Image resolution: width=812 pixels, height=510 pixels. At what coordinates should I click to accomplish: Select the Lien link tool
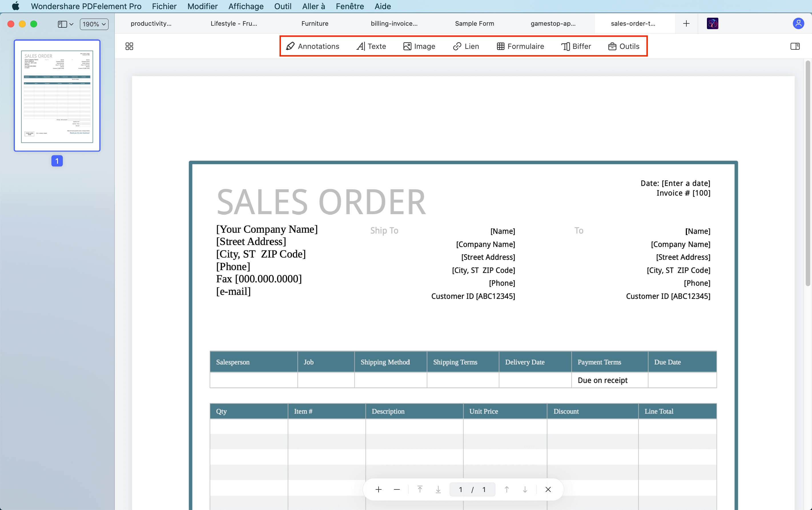pos(466,46)
